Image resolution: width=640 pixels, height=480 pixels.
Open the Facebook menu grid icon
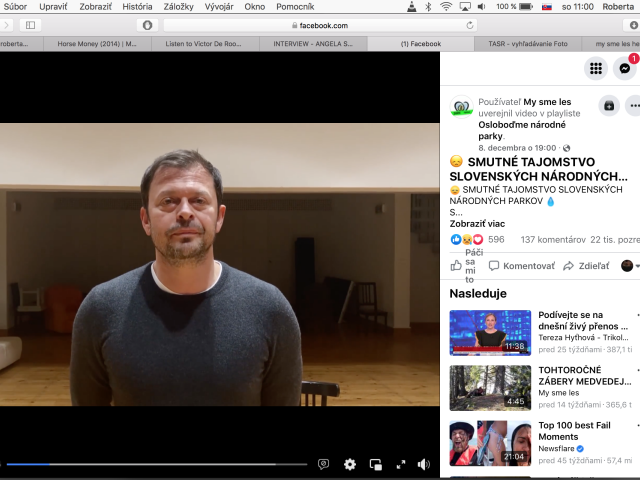[596, 68]
